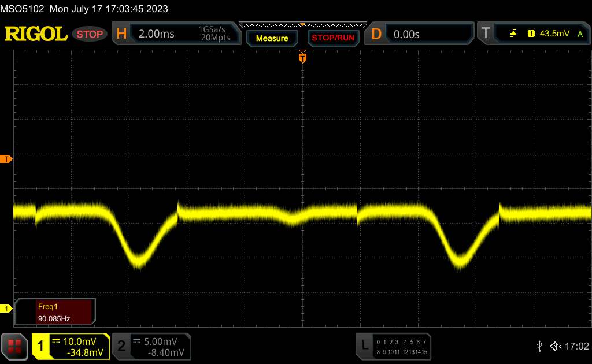The image size is (592, 364).
Task: Click the orange horizontal trigger position marker
Action: click(302, 58)
